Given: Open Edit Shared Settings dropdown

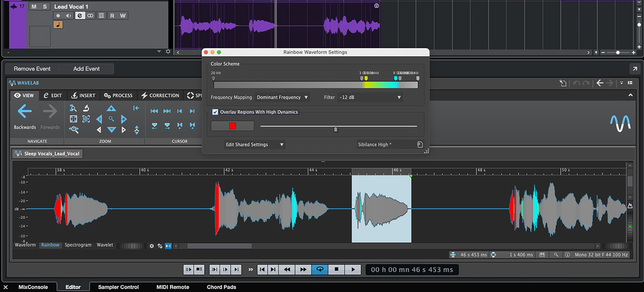Looking at the screenshot, I should click(254, 145).
